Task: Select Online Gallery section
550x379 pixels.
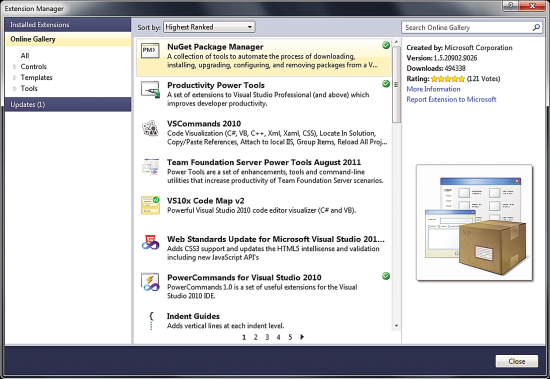Action: (x=68, y=39)
